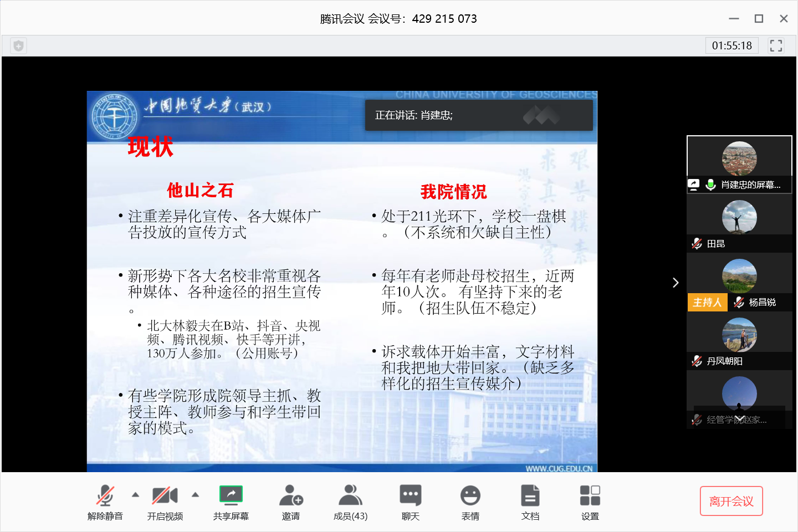Click the shield security icon at top-left
Image resolution: width=798 pixels, height=532 pixels.
click(x=18, y=45)
